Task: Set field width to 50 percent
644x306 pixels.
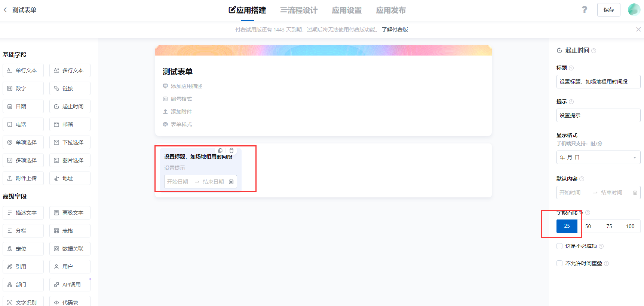Action: [x=588, y=226]
